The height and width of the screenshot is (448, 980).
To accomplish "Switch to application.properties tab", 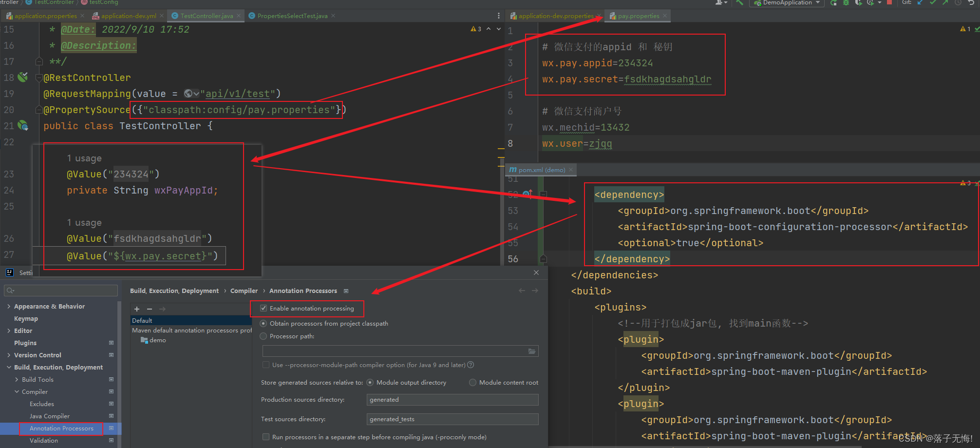I will pos(45,16).
